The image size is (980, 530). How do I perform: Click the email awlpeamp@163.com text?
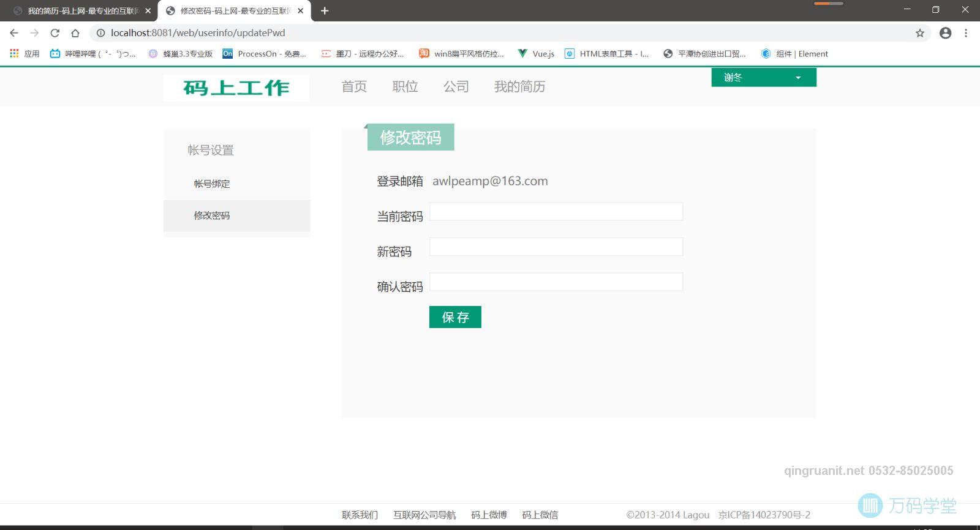[x=490, y=181]
